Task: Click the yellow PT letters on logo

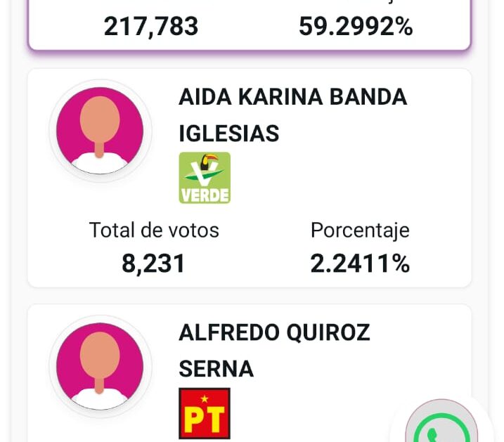Action: click(205, 419)
